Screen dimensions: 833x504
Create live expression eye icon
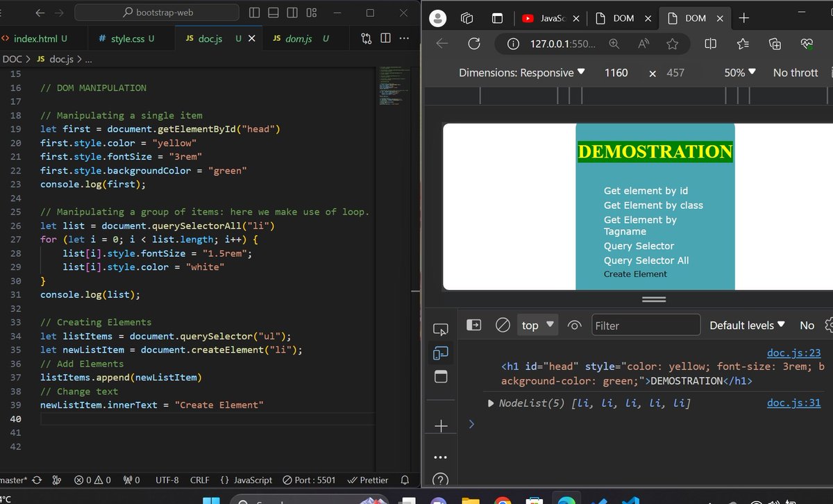click(x=574, y=325)
